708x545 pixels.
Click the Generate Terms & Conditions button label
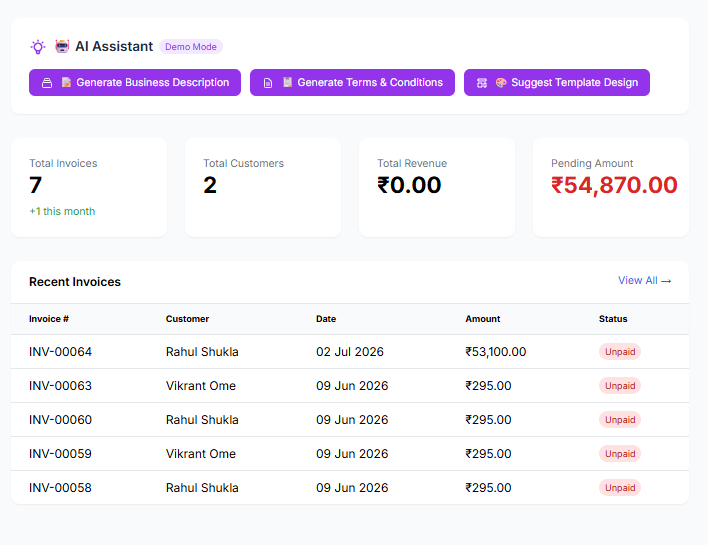tap(370, 82)
